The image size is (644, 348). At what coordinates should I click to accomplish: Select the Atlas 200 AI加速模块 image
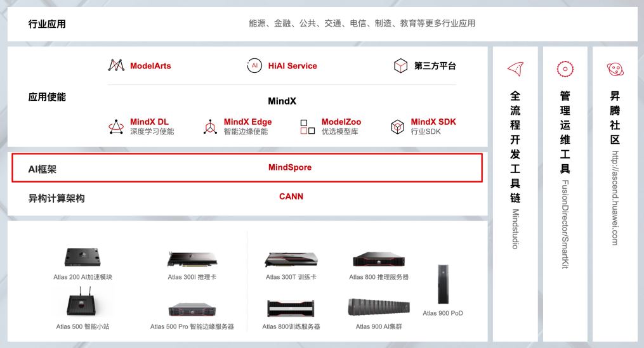(x=82, y=258)
